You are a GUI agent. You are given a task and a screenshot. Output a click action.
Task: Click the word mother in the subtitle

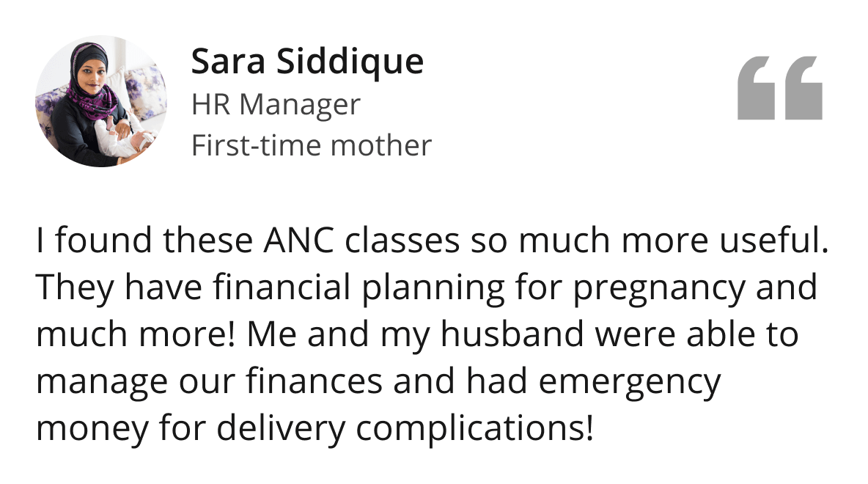(x=381, y=146)
